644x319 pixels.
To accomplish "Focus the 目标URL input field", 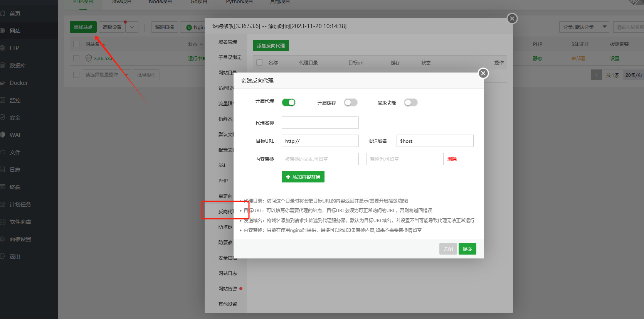I will (320, 141).
